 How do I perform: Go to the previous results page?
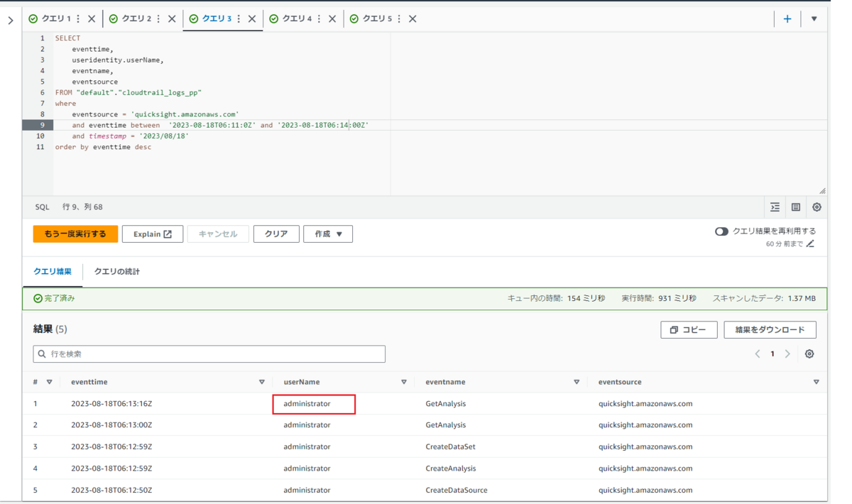(x=758, y=354)
